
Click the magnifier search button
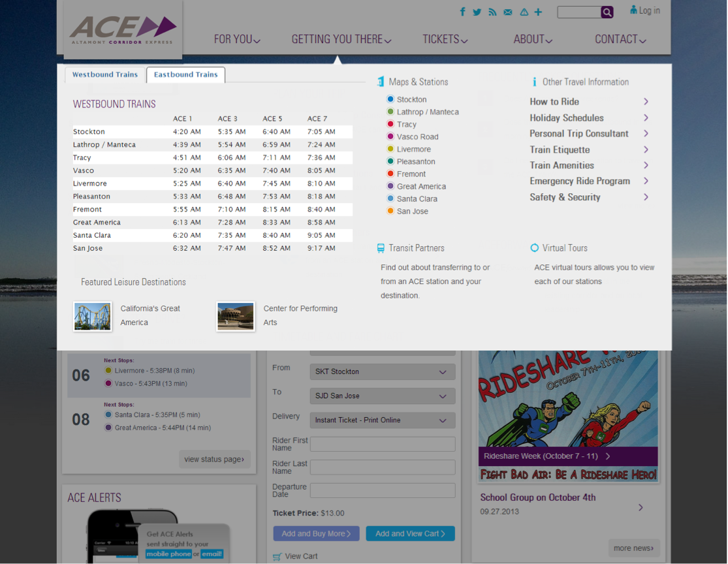pos(607,12)
